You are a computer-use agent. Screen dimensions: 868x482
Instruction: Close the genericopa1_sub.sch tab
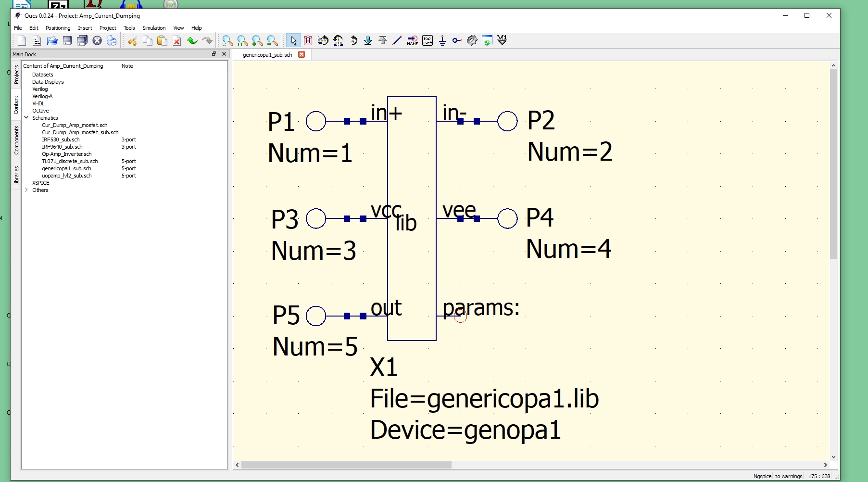(x=302, y=54)
